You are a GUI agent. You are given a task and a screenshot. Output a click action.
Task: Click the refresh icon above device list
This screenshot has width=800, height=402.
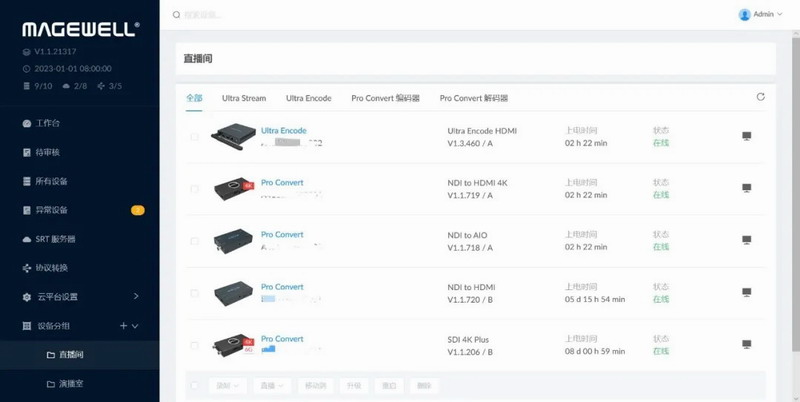[x=761, y=97]
